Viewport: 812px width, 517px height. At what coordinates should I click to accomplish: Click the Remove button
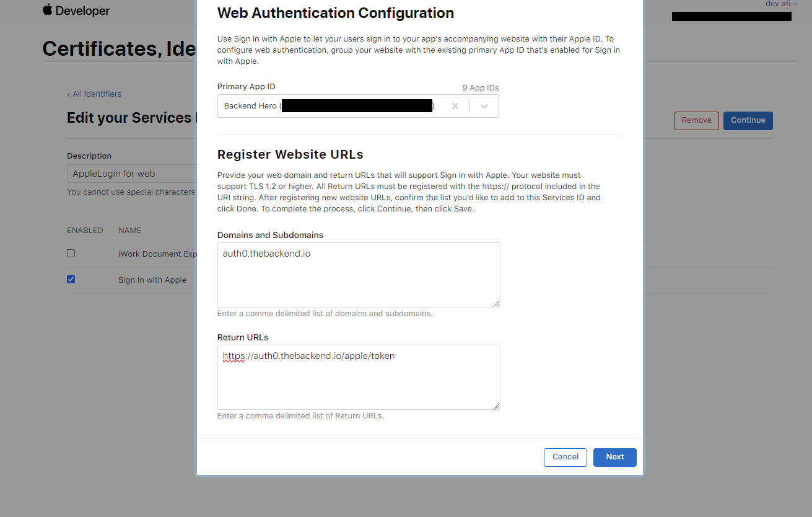tap(697, 120)
